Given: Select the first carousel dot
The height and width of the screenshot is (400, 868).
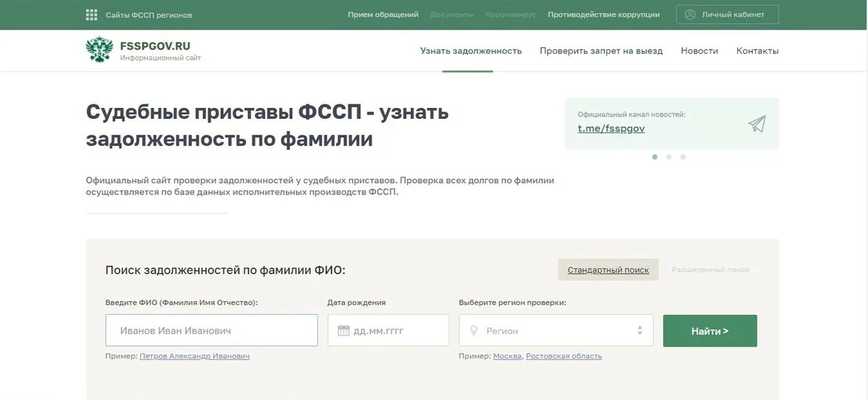Looking at the screenshot, I should click(x=655, y=157).
